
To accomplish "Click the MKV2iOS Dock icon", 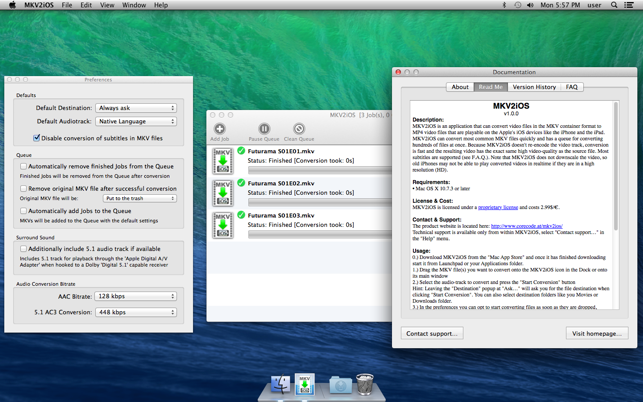I will [x=305, y=384].
